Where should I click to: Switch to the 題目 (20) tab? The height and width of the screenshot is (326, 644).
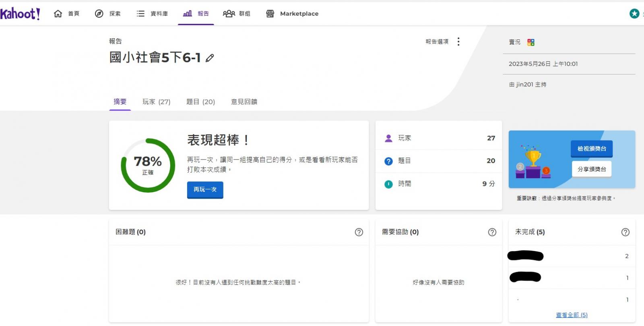tap(200, 102)
